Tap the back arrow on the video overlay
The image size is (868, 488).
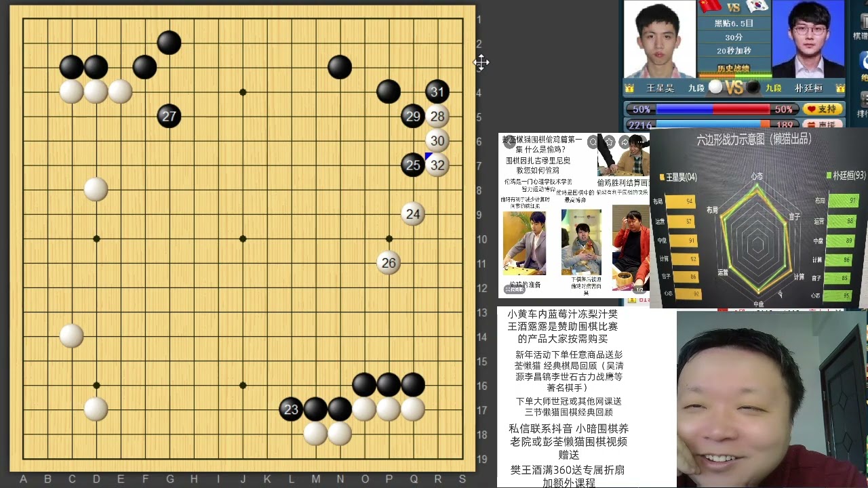coord(509,142)
